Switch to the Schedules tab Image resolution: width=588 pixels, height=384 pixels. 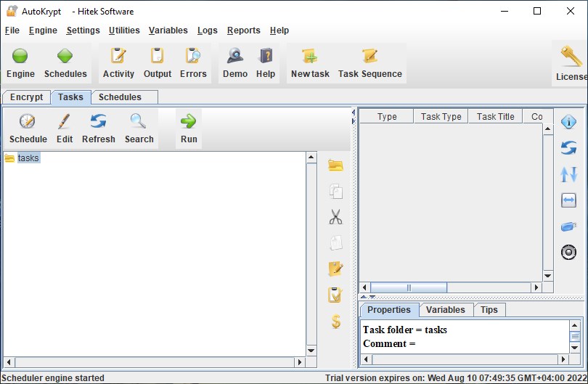tap(120, 97)
